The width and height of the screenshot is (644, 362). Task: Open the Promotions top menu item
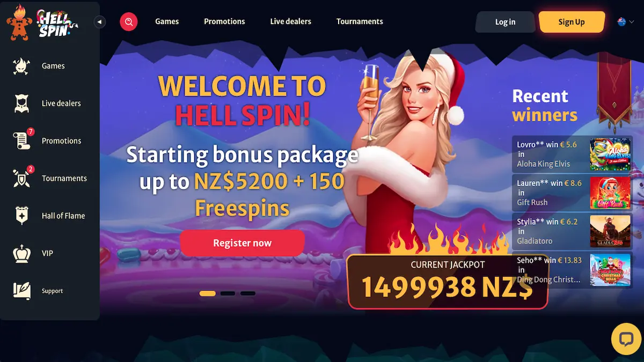tap(224, 21)
